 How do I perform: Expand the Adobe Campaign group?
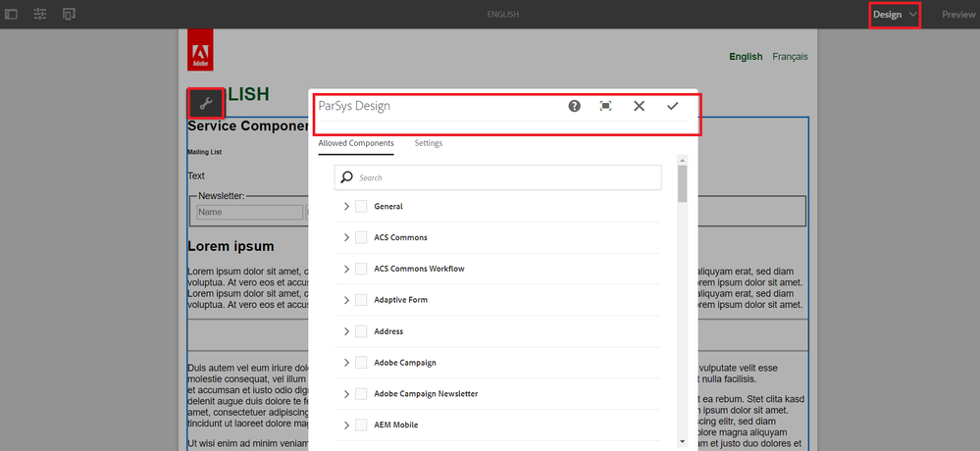(x=346, y=363)
